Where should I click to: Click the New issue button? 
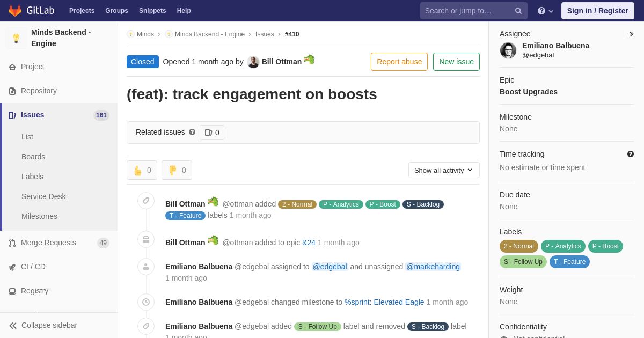coord(456,62)
